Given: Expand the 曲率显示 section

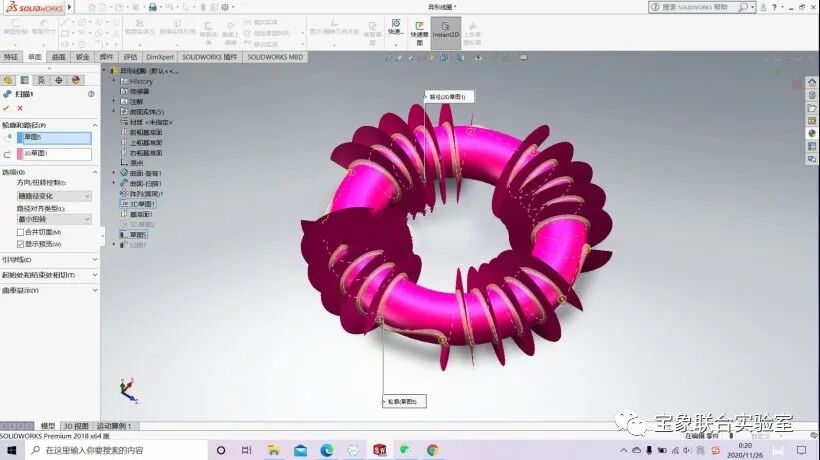Looking at the screenshot, I should [x=95, y=290].
